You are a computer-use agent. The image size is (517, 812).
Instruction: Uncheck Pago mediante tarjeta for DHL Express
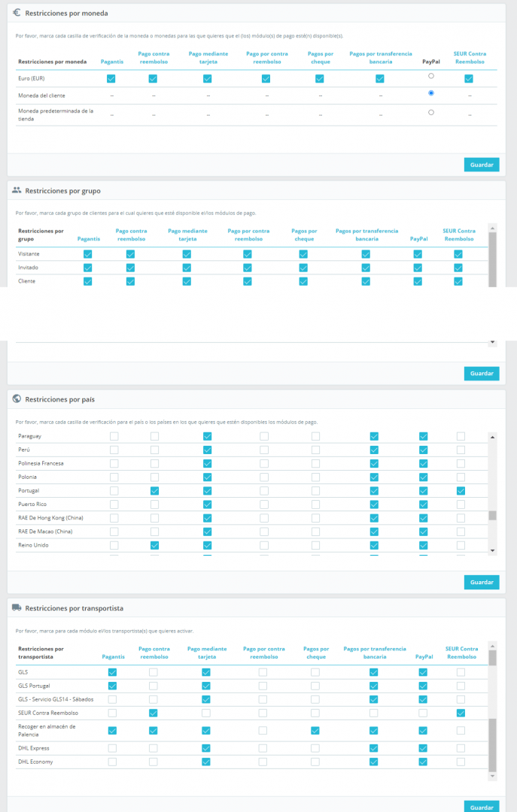[x=206, y=748]
